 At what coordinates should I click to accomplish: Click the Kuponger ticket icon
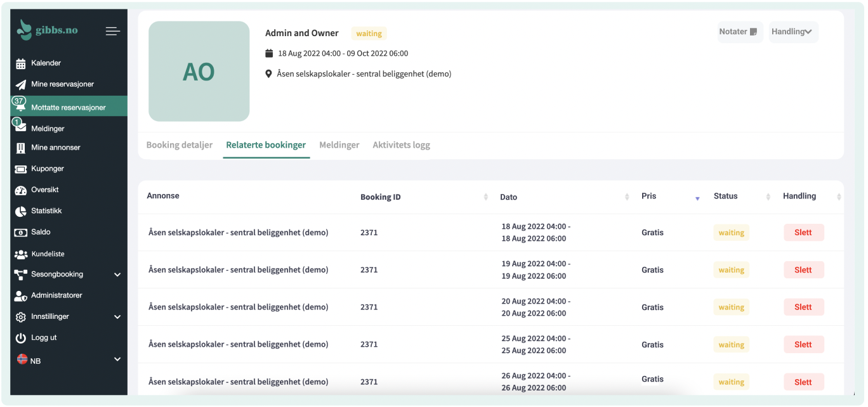pos(21,169)
